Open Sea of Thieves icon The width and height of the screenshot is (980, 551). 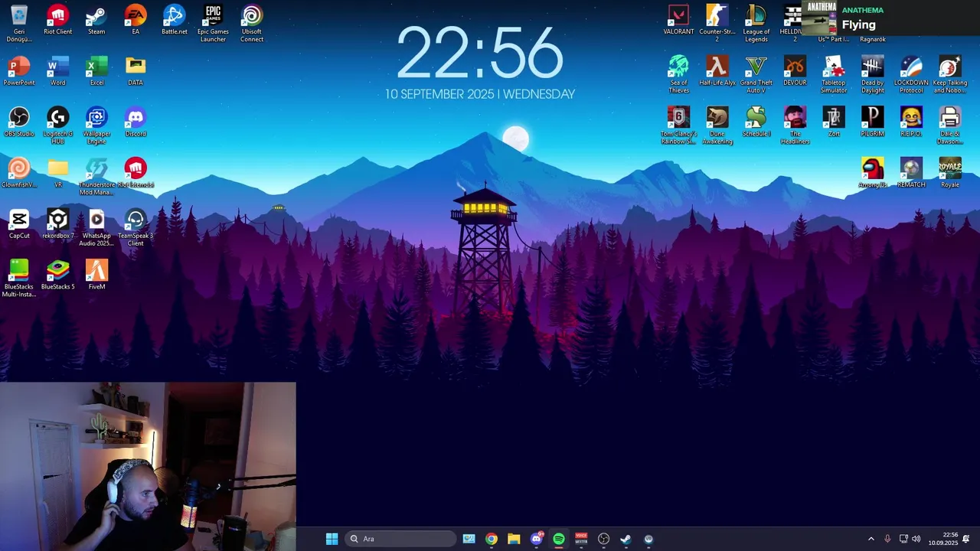coord(678,75)
